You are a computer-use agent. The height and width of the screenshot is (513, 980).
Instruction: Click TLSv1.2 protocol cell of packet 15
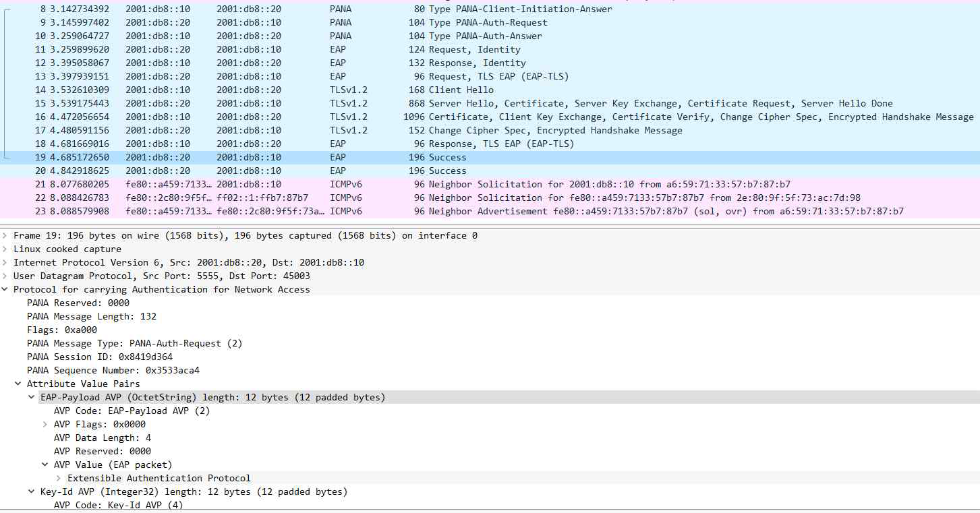pos(349,103)
